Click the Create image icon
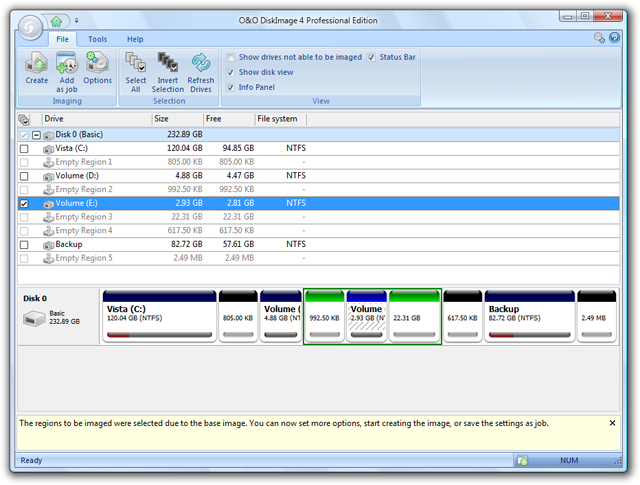This screenshot has height=485, width=640. pyautogui.click(x=37, y=63)
